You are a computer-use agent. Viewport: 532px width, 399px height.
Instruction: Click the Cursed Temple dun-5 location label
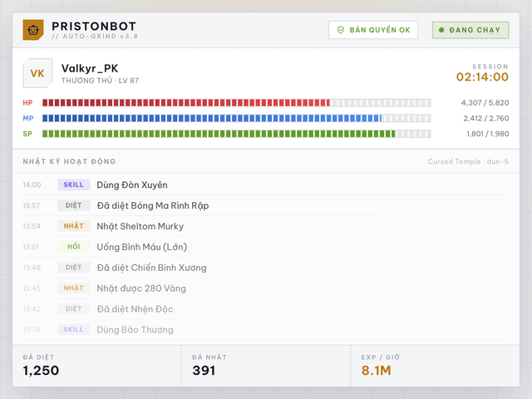[x=468, y=161]
